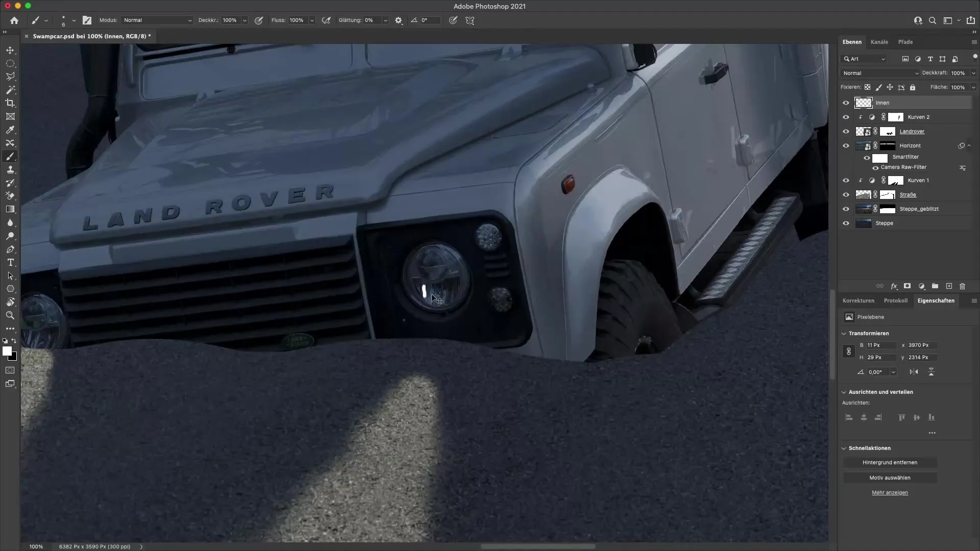Select the Zoom tool in toolbar

[x=10, y=315]
